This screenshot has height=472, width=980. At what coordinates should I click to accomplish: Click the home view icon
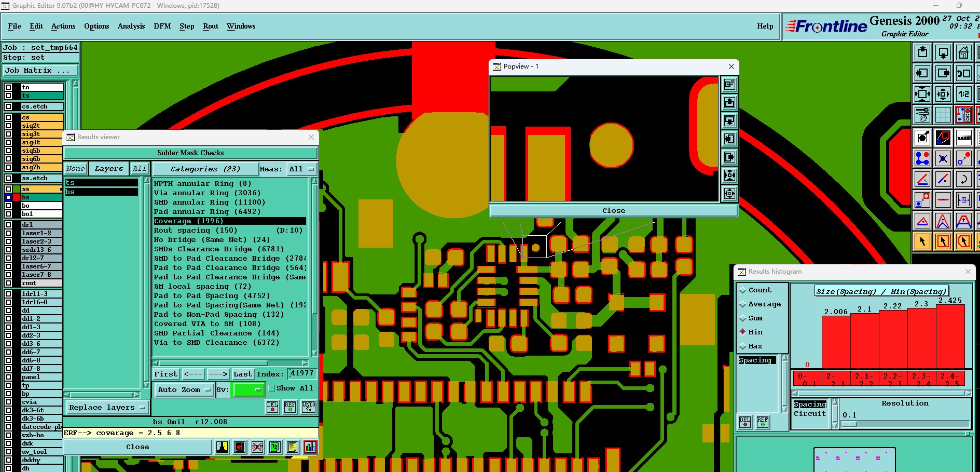964,52
